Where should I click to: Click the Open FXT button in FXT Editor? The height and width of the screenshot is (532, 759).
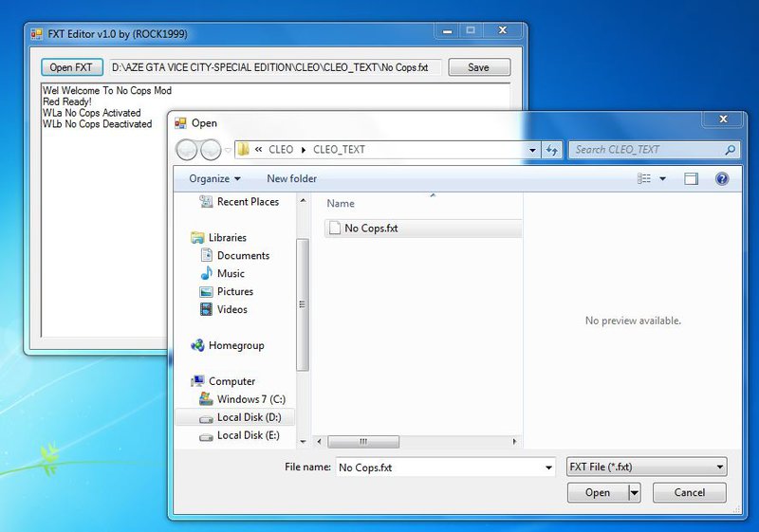(x=72, y=67)
